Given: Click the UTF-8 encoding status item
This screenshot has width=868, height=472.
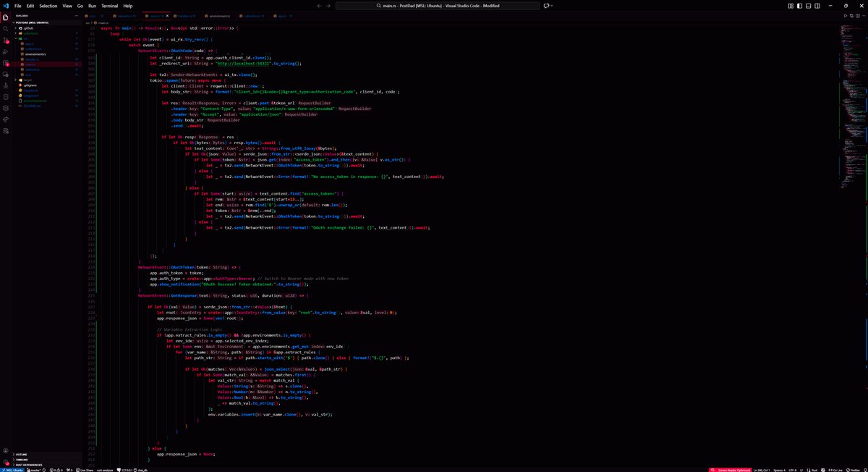Looking at the screenshot, I should [793, 469].
